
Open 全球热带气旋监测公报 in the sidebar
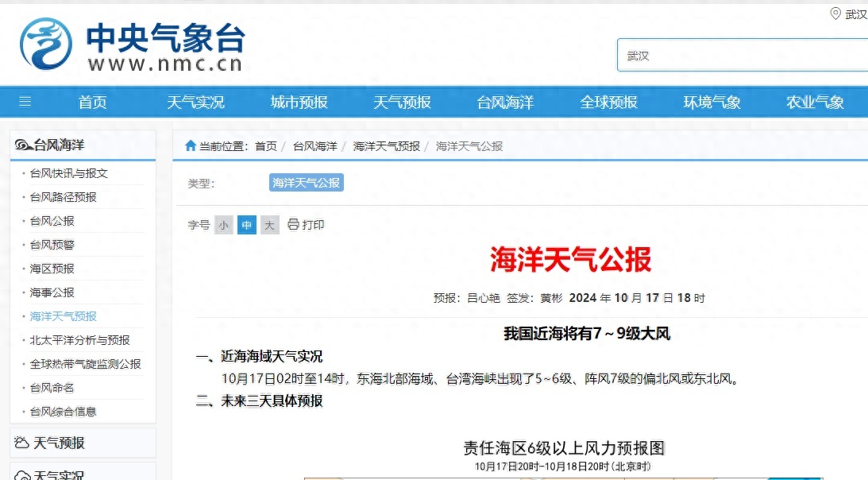85,364
